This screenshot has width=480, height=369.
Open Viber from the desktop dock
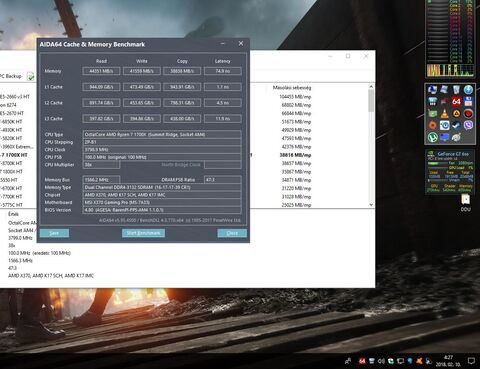[x=468, y=125]
